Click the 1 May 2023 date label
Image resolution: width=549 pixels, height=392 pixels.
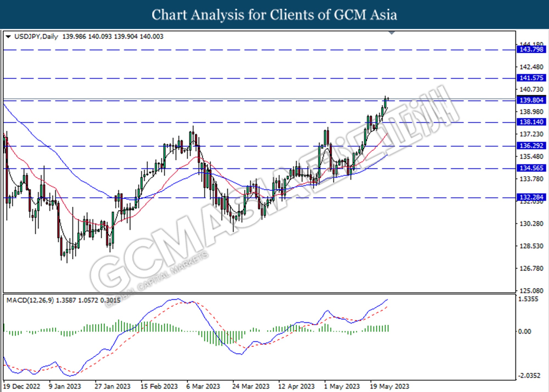(342, 387)
